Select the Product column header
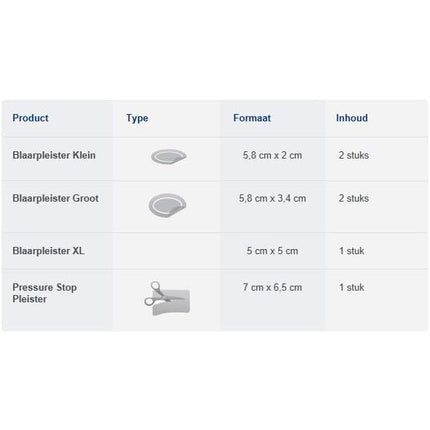The width and height of the screenshot is (430, 430). [30, 118]
